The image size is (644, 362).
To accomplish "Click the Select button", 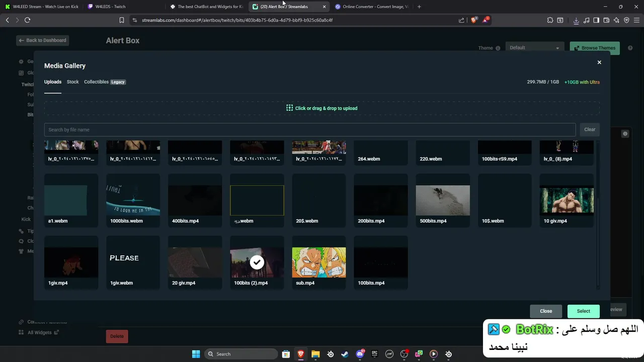I will [584, 311].
